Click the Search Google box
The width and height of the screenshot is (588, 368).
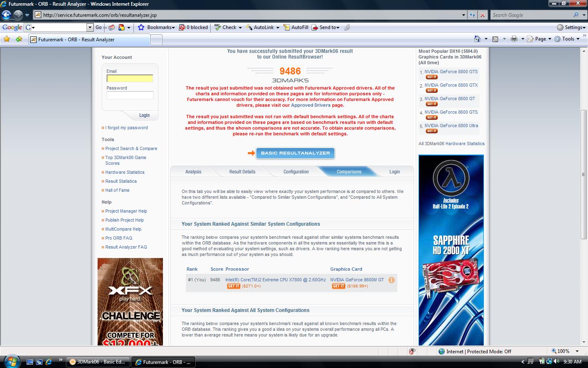coord(531,15)
